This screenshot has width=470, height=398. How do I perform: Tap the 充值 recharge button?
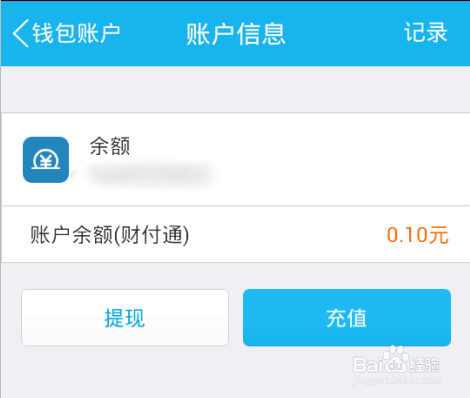(347, 318)
